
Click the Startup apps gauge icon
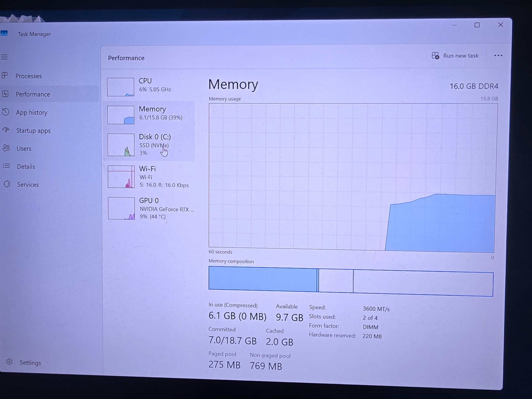pyautogui.click(x=6, y=130)
